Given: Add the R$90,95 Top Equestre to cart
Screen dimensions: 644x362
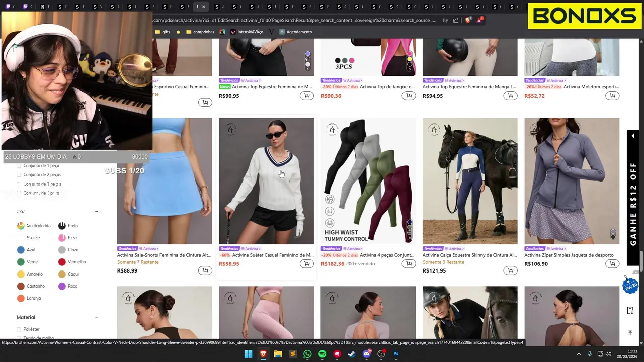Looking at the screenshot, I should click(x=307, y=96).
